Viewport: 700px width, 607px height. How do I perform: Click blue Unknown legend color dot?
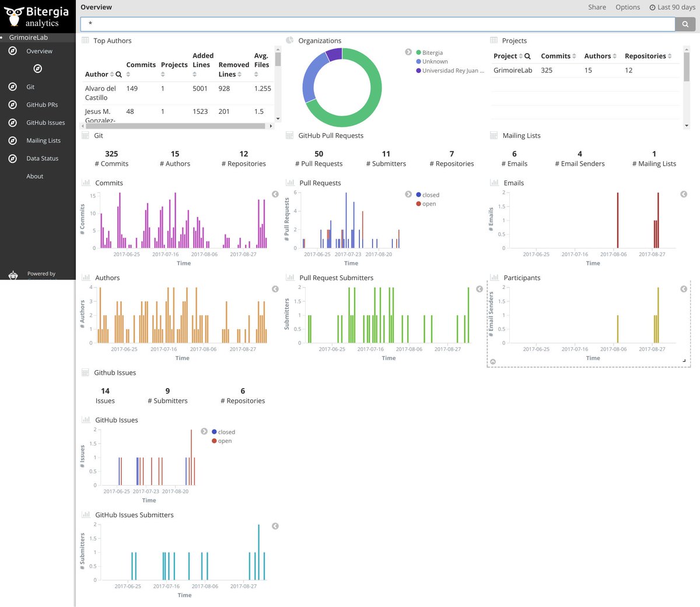pyautogui.click(x=418, y=61)
